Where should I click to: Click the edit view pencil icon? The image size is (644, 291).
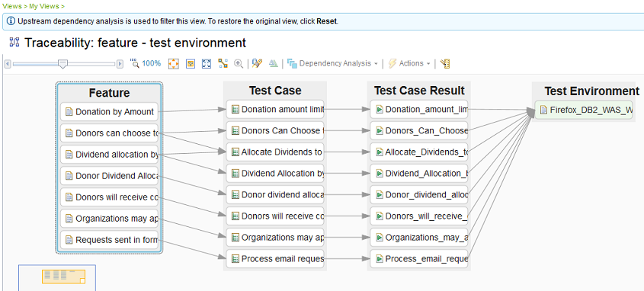(257, 64)
